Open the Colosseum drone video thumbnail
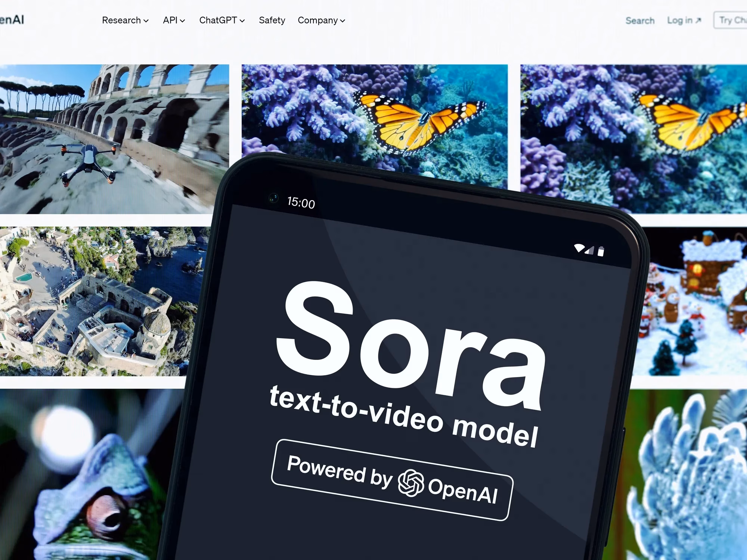747x560 pixels. [112, 139]
